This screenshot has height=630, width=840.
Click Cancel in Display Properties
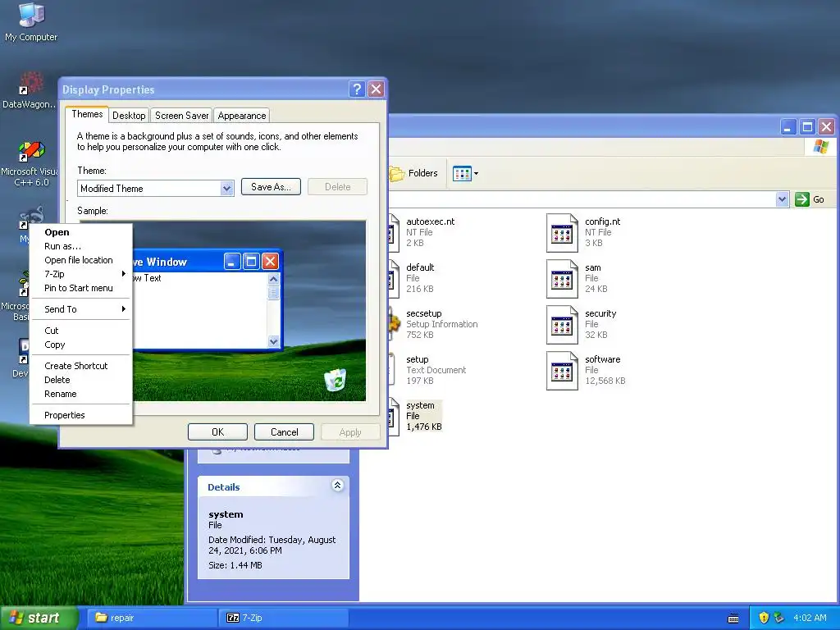click(284, 431)
